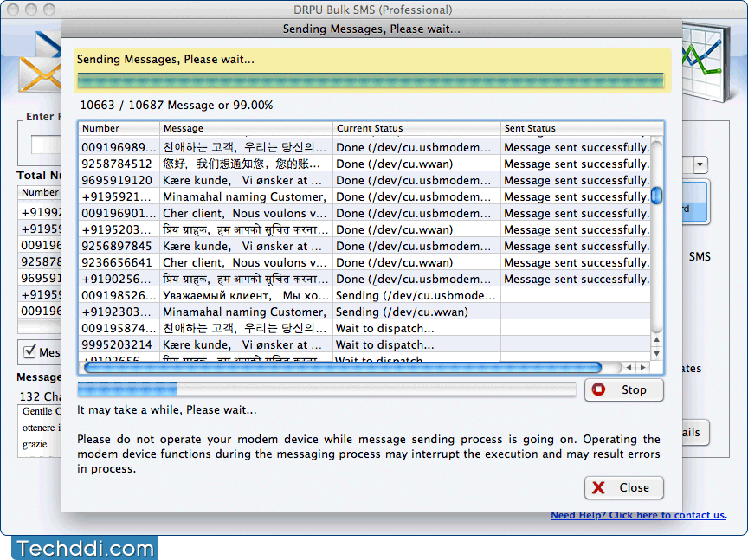This screenshot has height=560, width=748.
Task: Select row with number 9695919120
Action: [x=364, y=180]
